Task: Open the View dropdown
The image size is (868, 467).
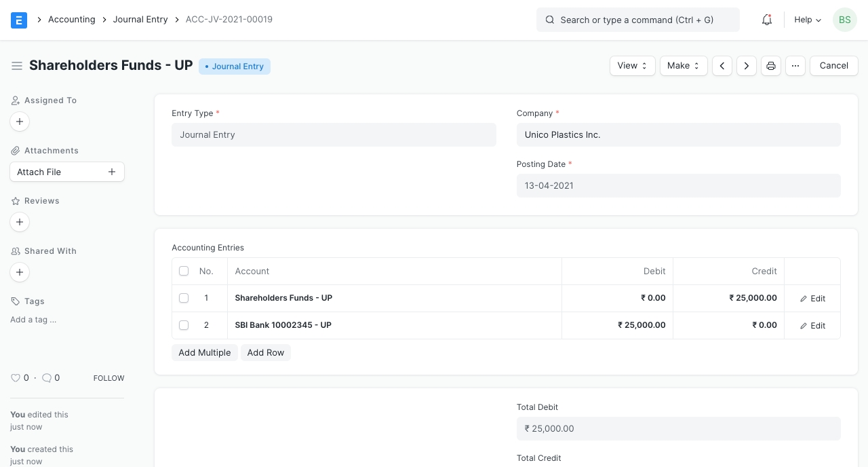Action: point(632,66)
